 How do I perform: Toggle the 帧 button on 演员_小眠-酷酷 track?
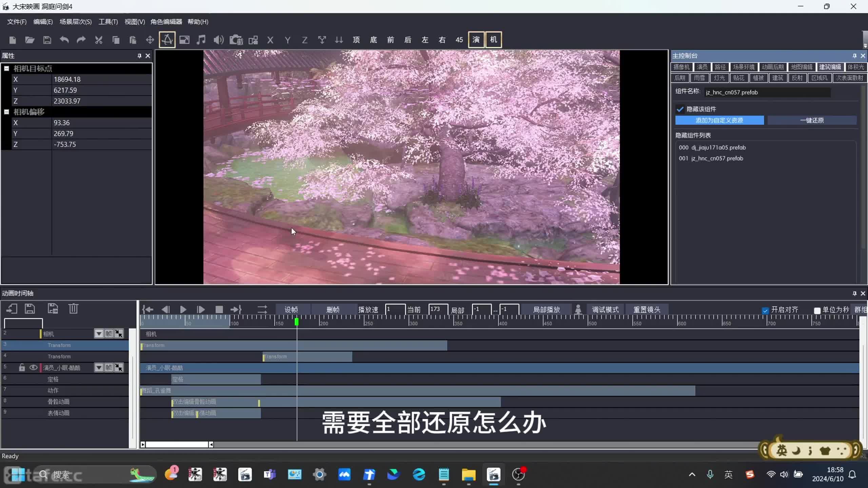[109, 368]
